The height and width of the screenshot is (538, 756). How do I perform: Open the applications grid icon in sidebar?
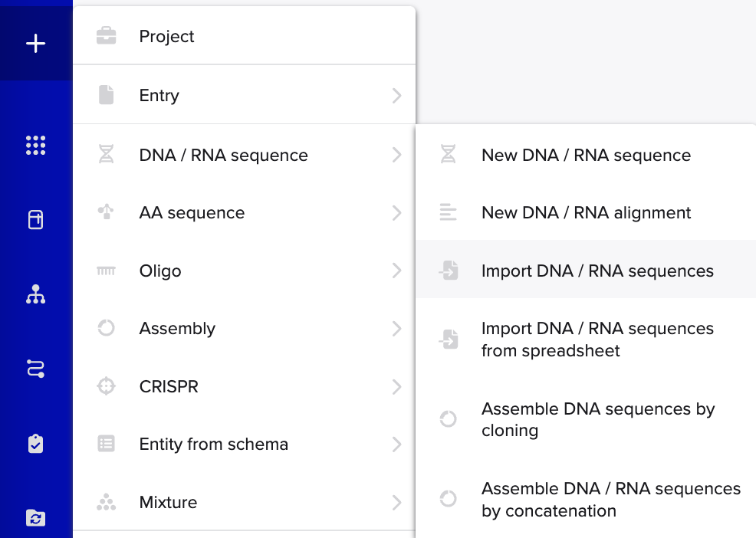pos(36,145)
